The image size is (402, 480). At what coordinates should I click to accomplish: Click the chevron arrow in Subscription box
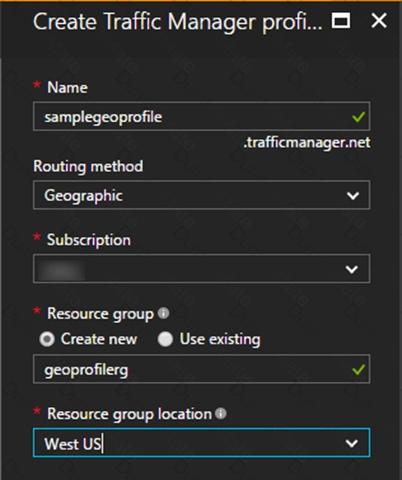352,269
